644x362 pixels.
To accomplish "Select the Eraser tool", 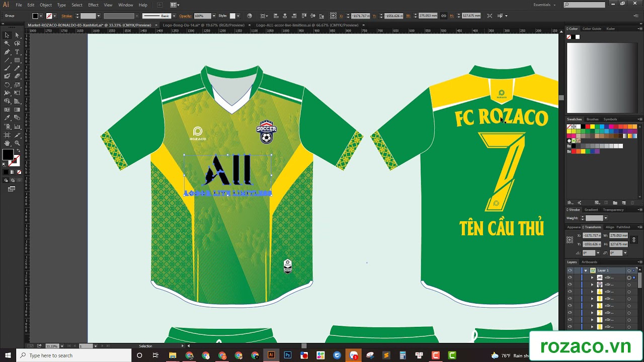I will (x=17, y=76).
